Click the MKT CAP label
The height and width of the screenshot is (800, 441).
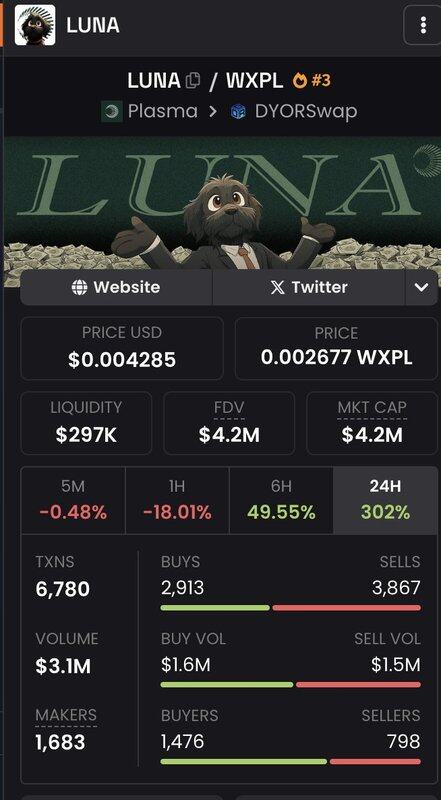[372, 408]
